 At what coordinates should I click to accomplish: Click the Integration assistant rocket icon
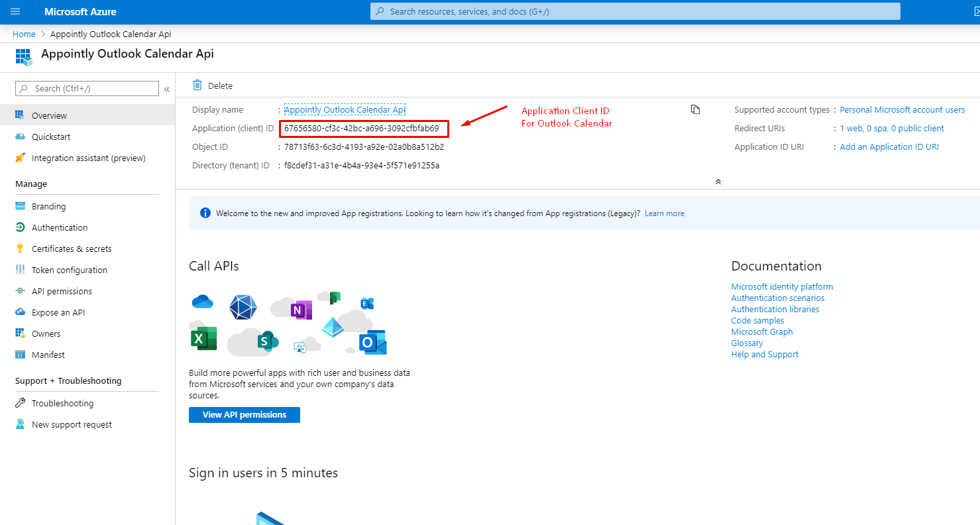tap(20, 158)
